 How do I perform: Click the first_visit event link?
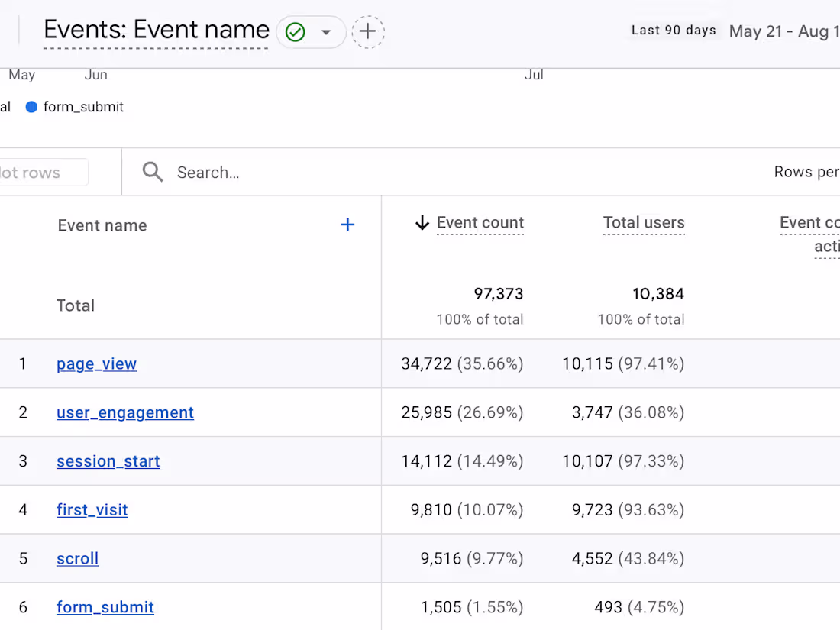pos(92,509)
